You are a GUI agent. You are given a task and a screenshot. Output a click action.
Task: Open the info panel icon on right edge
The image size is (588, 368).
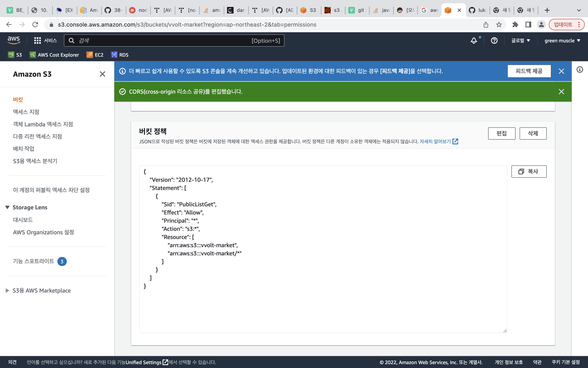pos(580,70)
